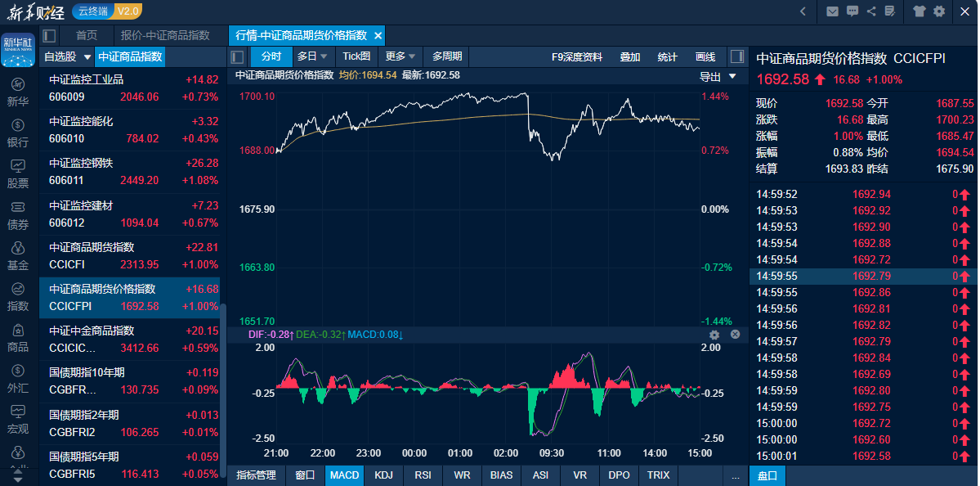The width and height of the screenshot is (980, 486).
Task: Select the ASI indicator
Action: [540, 475]
